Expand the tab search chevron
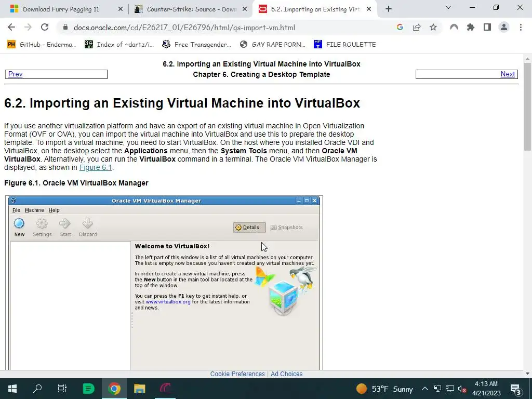Viewport: 532px width, 399px height. [x=448, y=7]
